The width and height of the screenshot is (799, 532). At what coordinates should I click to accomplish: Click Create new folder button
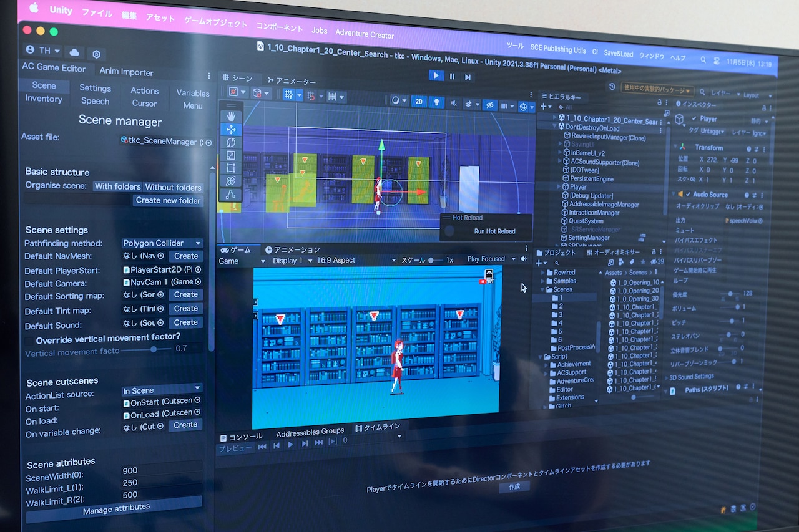(x=168, y=200)
